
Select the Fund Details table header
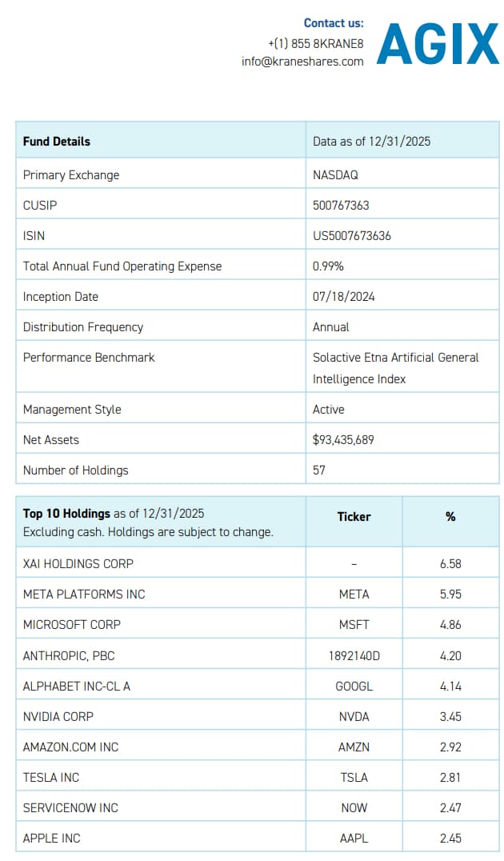pos(57,141)
